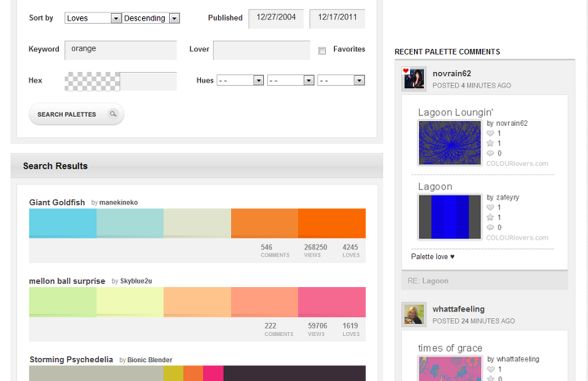
Task: Click the by zafeyry author link
Action: [x=503, y=197]
